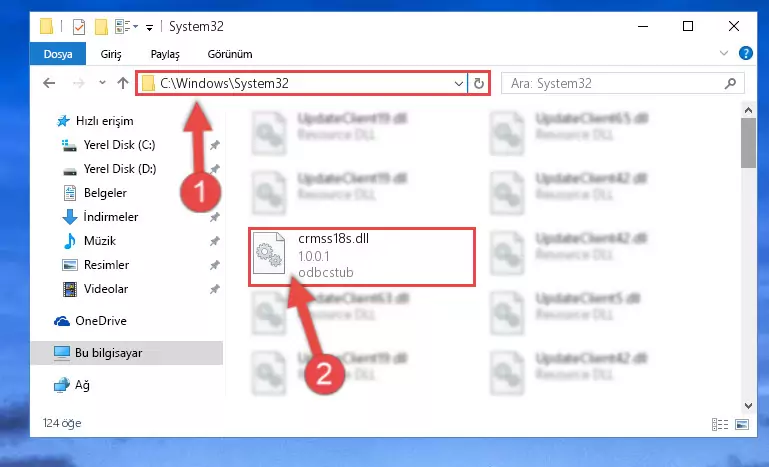The image size is (769, 467).
Task: Switch to large icons view layout
Action: point(742,424)
